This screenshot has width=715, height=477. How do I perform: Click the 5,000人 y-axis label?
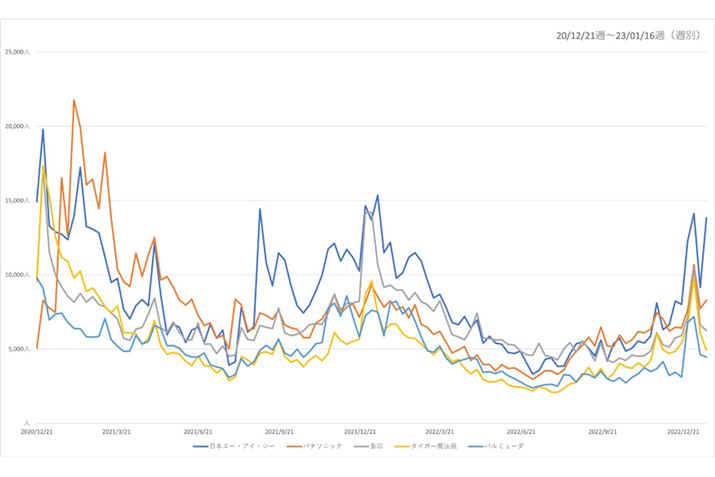click(x=20, y=349)
